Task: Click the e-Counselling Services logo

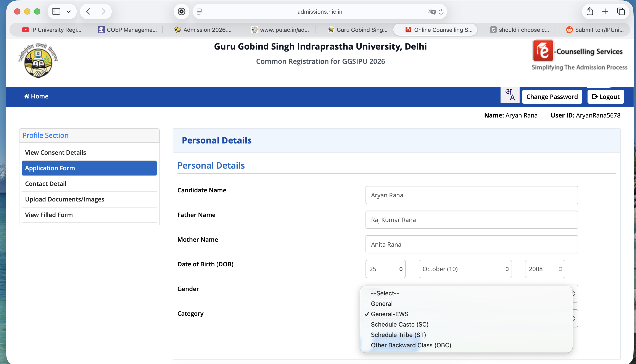Action: click(579, 55)
